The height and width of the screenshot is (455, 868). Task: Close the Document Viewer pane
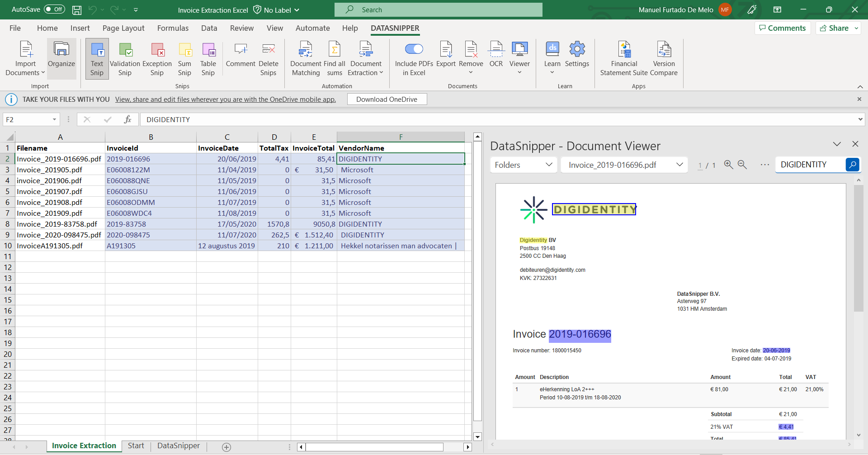coord(855,144)
